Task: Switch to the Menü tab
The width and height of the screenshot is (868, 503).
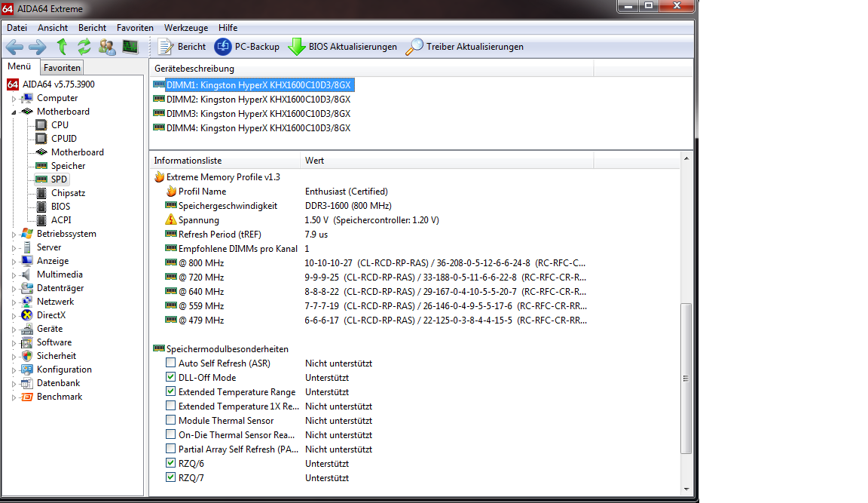Action: (x=20, y=66)
